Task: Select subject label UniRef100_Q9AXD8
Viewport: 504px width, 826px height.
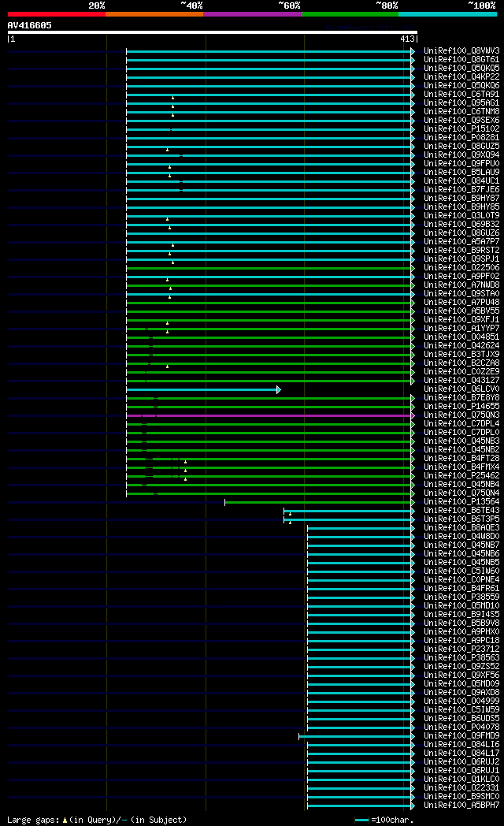Action: [461, 693]
